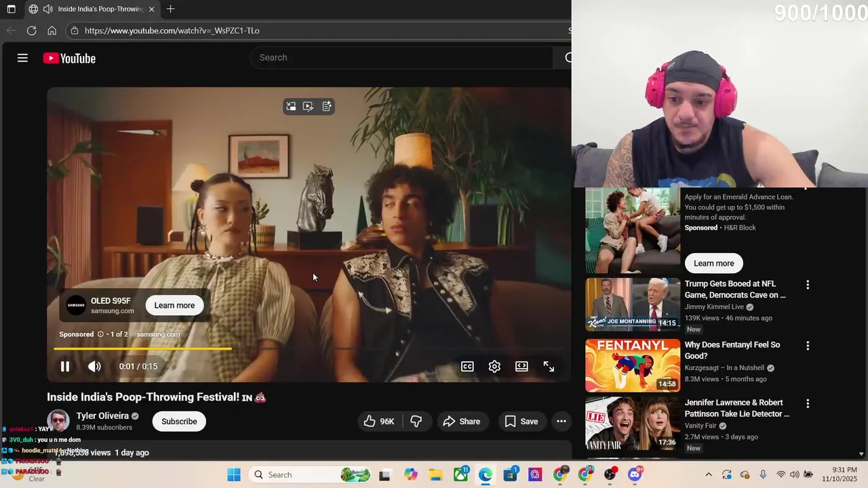Switch to Microsoft Edge on the taskbar
This screenshot has width=868, height=488.
(486, 475)
